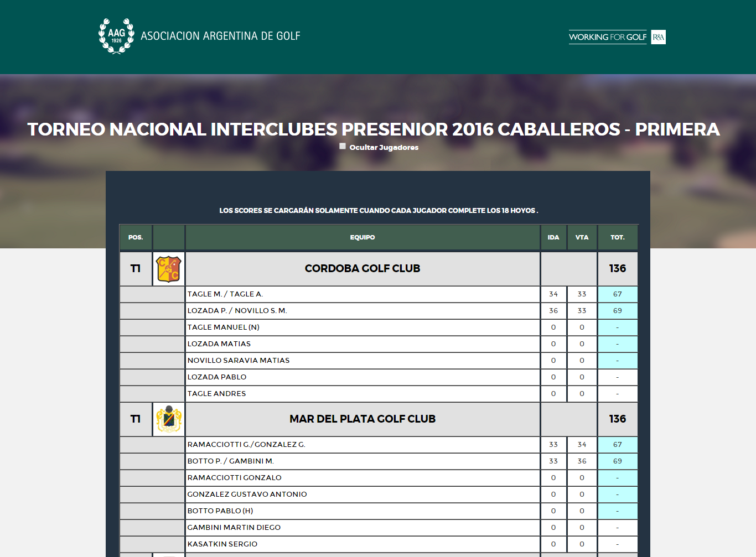Screen dimensions: 756x557
Task: Click T1 position of Cordoba Golf Club
Action: (x=136, y=269)
